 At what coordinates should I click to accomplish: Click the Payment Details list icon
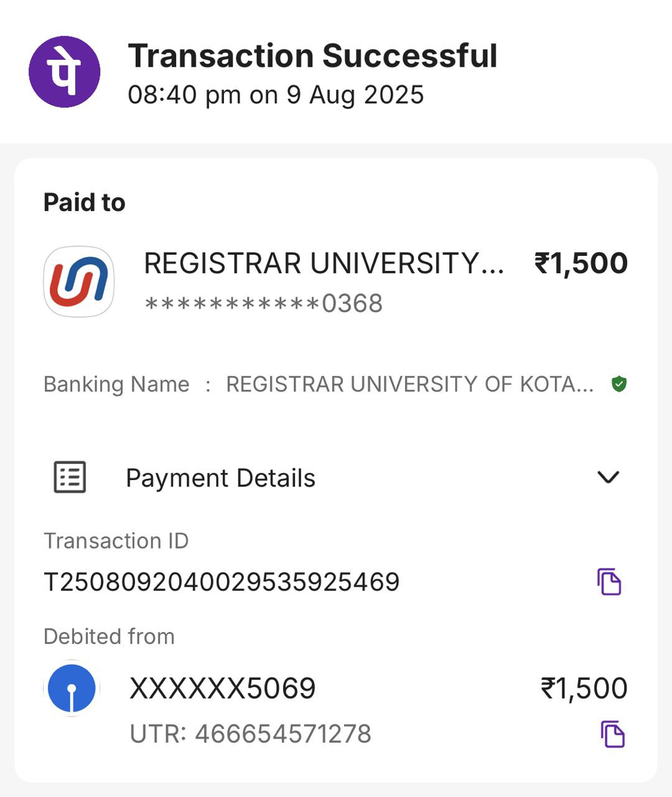click(x=70, y=478)
